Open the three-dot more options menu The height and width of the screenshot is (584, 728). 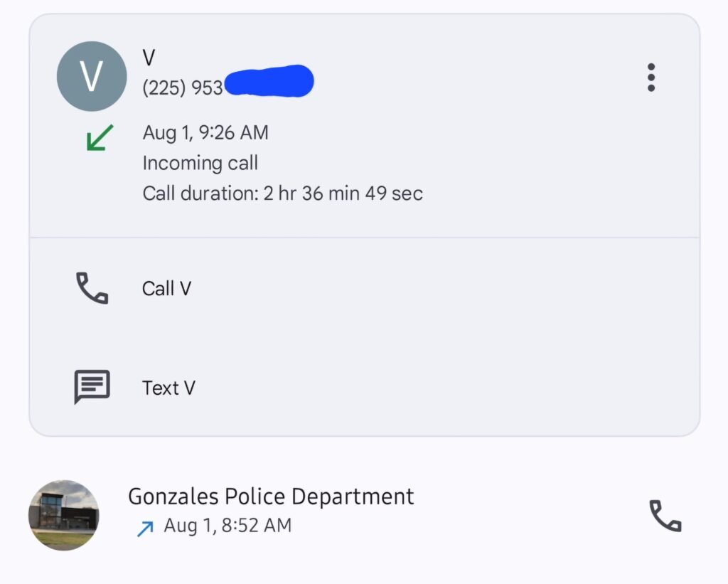(x=651, y=77)
